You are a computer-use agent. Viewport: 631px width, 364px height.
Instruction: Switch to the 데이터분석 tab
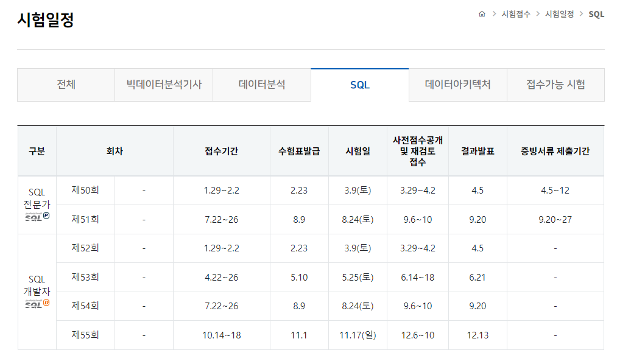point(262,85)
